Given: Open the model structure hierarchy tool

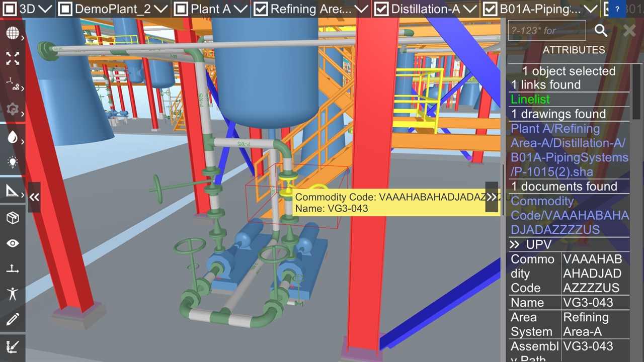Looking at the screenshot, I should pos(12,83).
